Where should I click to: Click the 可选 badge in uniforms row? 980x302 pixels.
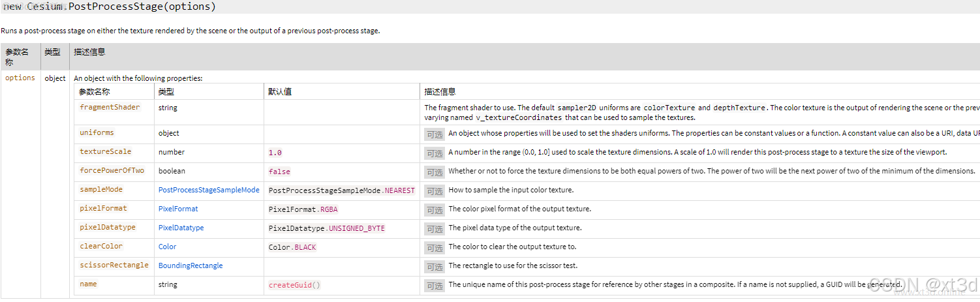[435, 134]
